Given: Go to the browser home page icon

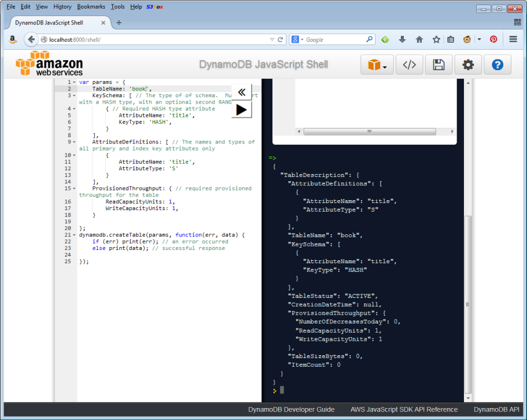Looking at the screenshot, I should (419, 39).
